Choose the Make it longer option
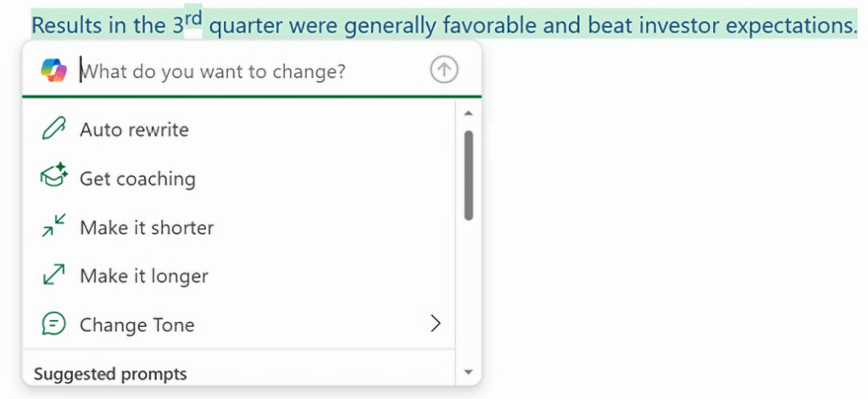 coord(238,275)
